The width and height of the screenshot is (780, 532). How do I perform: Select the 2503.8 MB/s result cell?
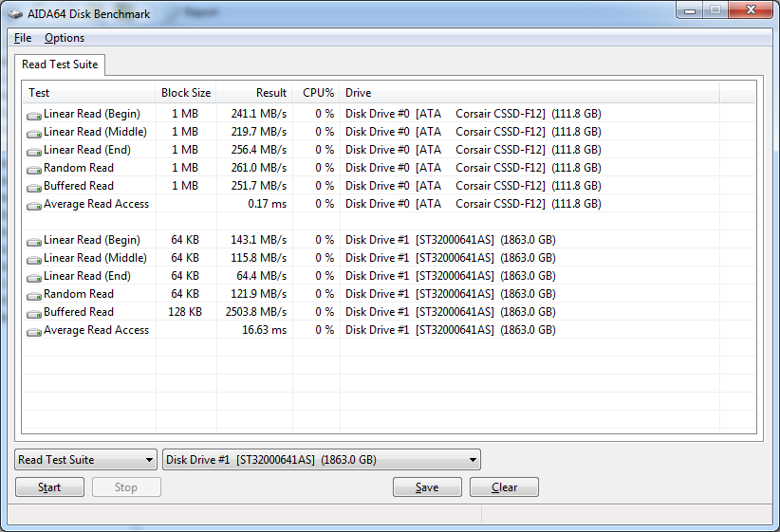pos(256,312)
